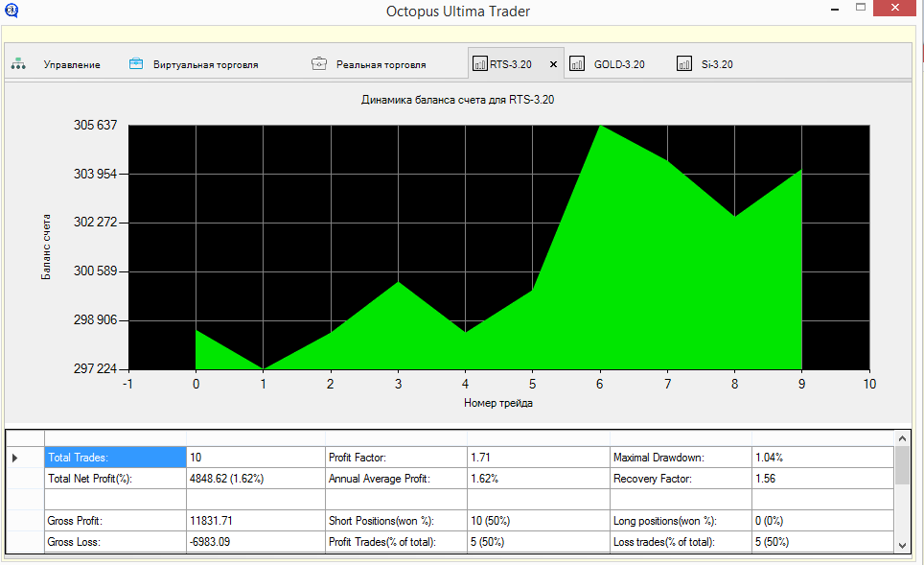Click the Реальная торговля briefcase icon

(x=319, y=63)
